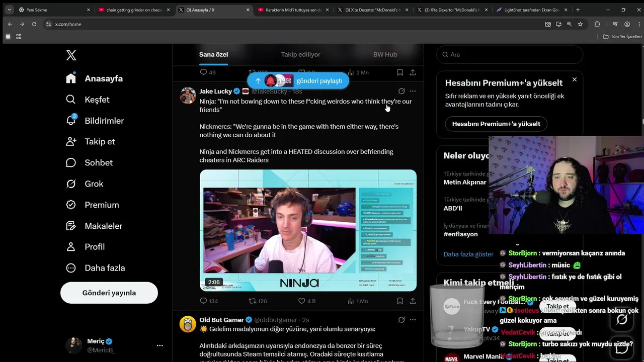The width and height of the screenshot is (644, 362).
Task: Open Old But Gamer's profile avatar
Action: tap(188, 324)
